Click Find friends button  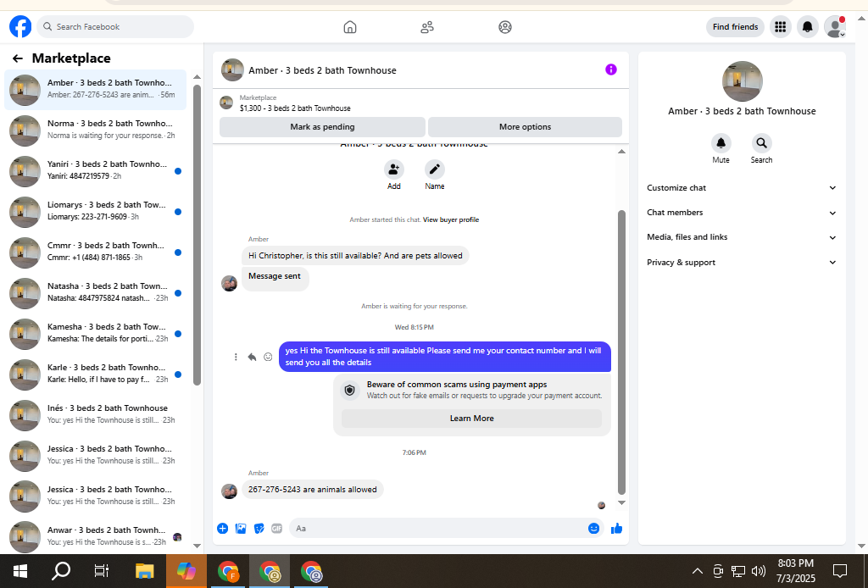[x=735, y=26]
